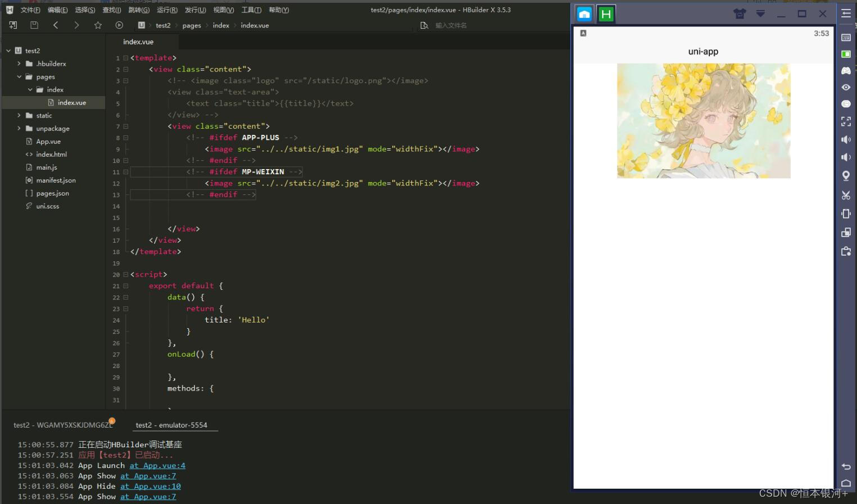
Task: Click the save file icon
Action: pyautogui.click(x=34, y=25)
